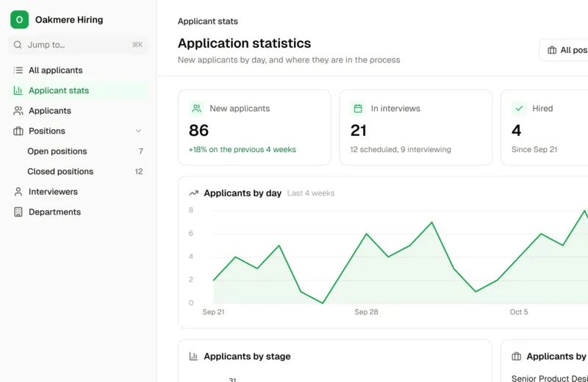The image size is (588, 382).
Task: Click the In interviews count 21
Action: (359, 131)
